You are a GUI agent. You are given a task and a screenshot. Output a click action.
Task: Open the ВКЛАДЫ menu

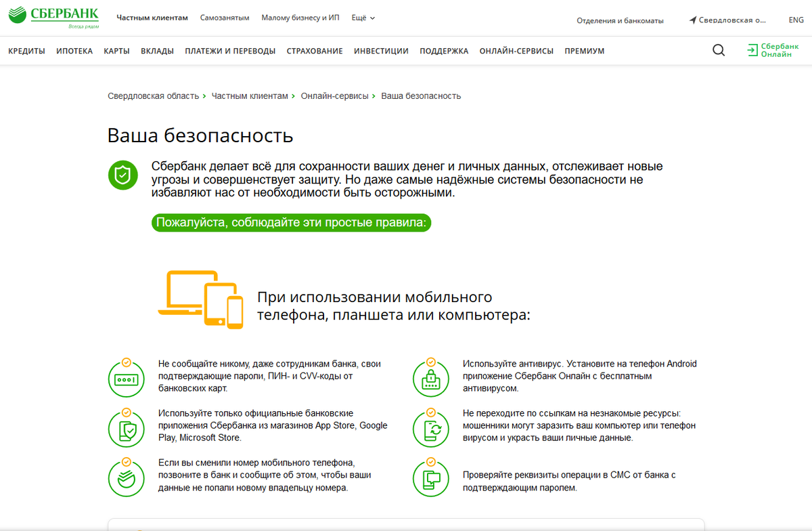(158, 51)
